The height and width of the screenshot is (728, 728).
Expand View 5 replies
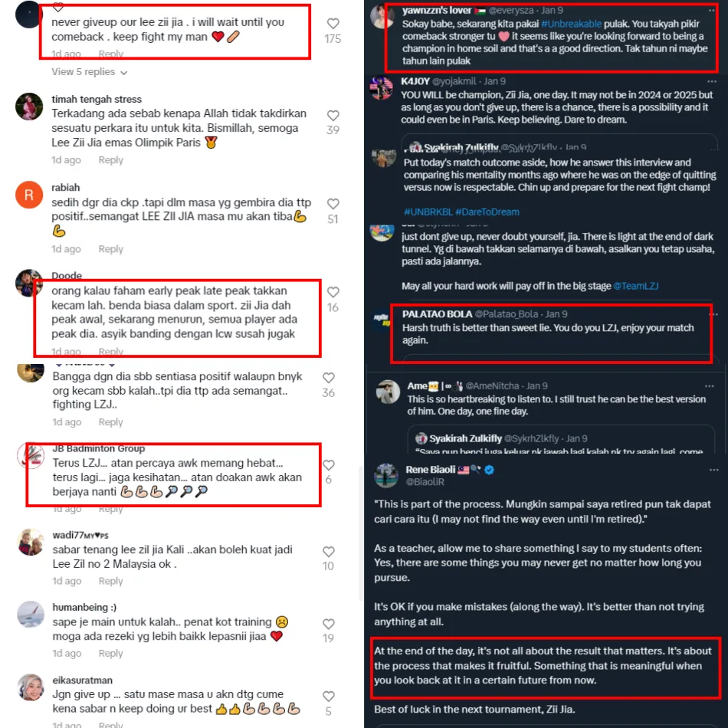pos(89,72)
